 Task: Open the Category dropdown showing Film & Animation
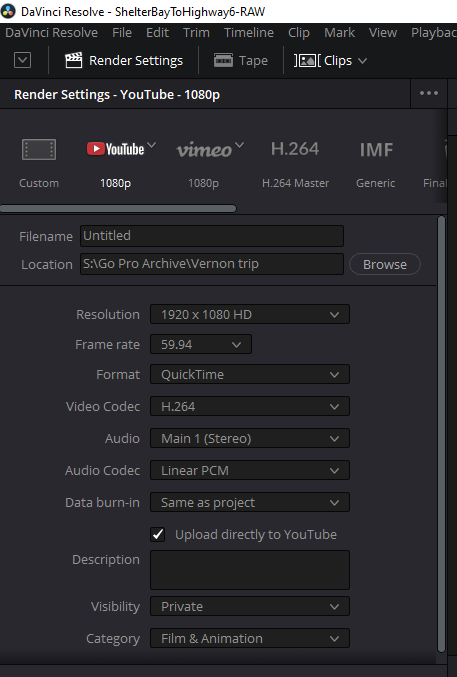[x=250, y=638]
